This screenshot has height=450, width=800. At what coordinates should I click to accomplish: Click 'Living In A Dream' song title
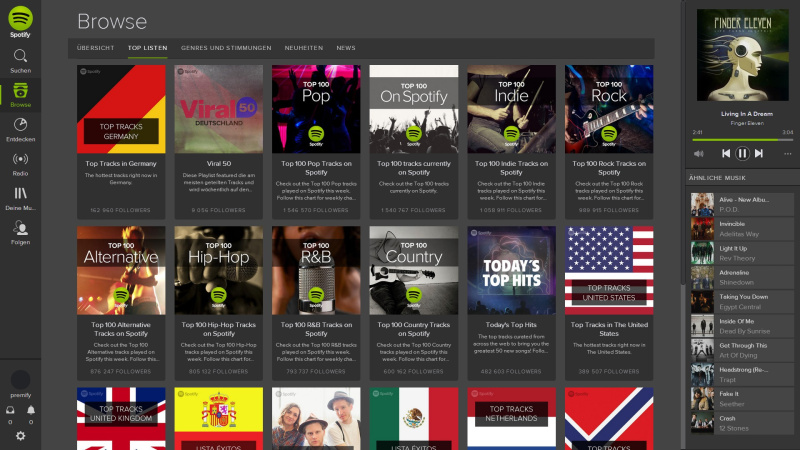click(746, 114)
